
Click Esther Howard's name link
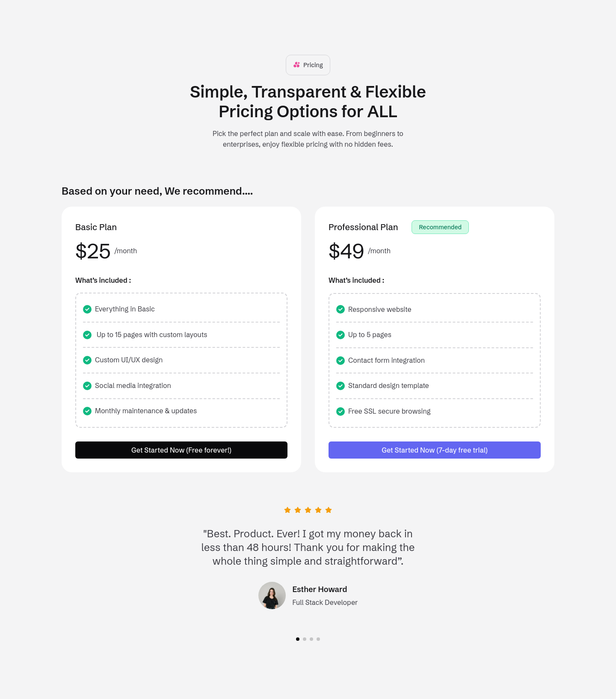tap(320, 589)
